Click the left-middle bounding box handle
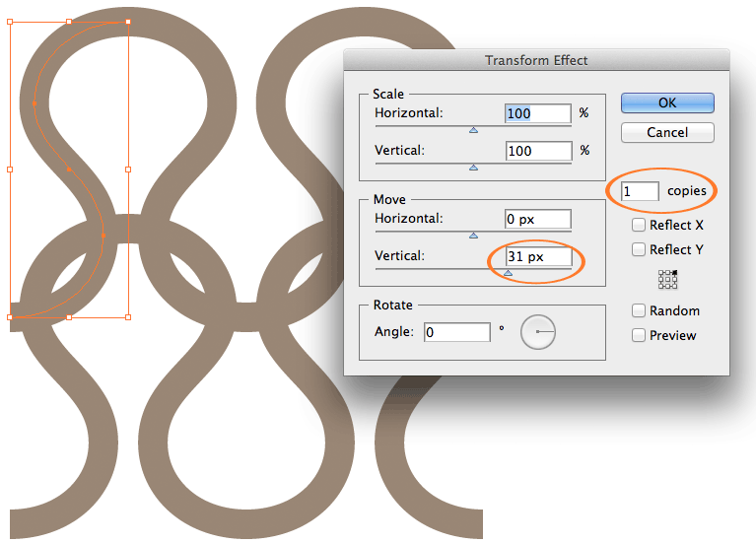 pos(10,170)
